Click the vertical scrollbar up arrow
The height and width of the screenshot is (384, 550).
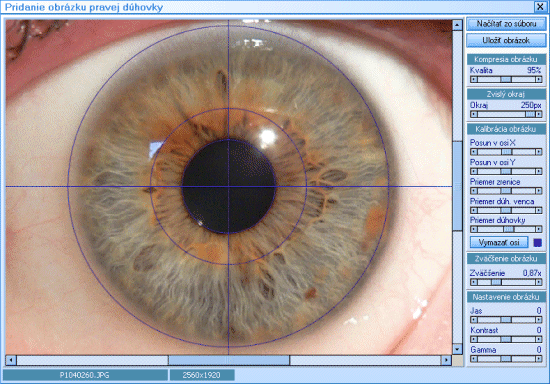pyautogui.click(x=457, y=25)
